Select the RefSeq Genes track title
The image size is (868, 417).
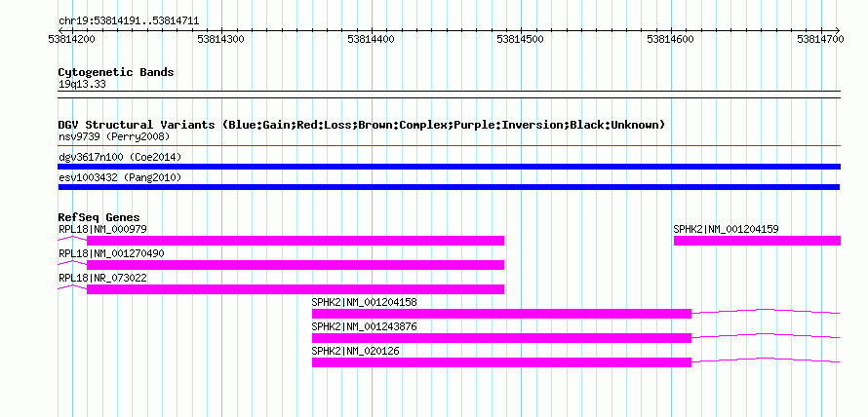[99, 217]
